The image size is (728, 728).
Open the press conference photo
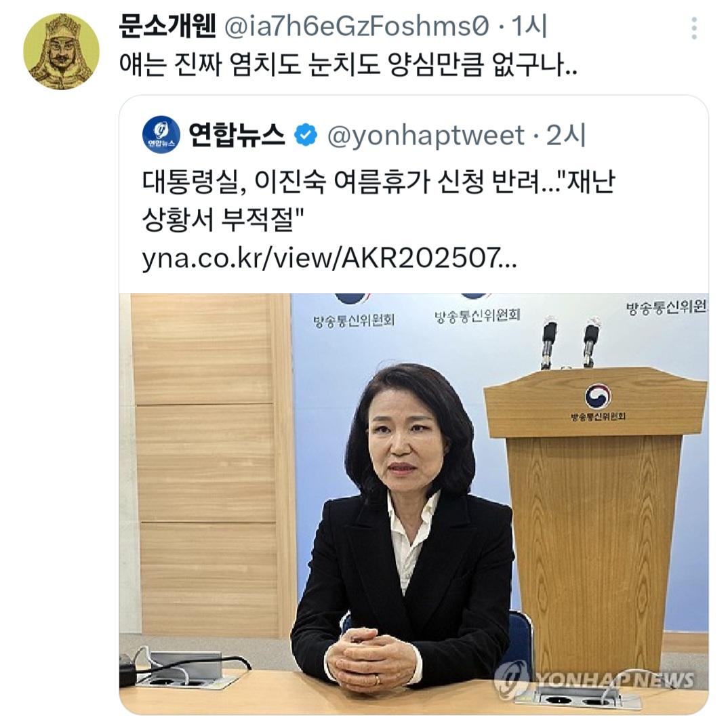[413, 504]
